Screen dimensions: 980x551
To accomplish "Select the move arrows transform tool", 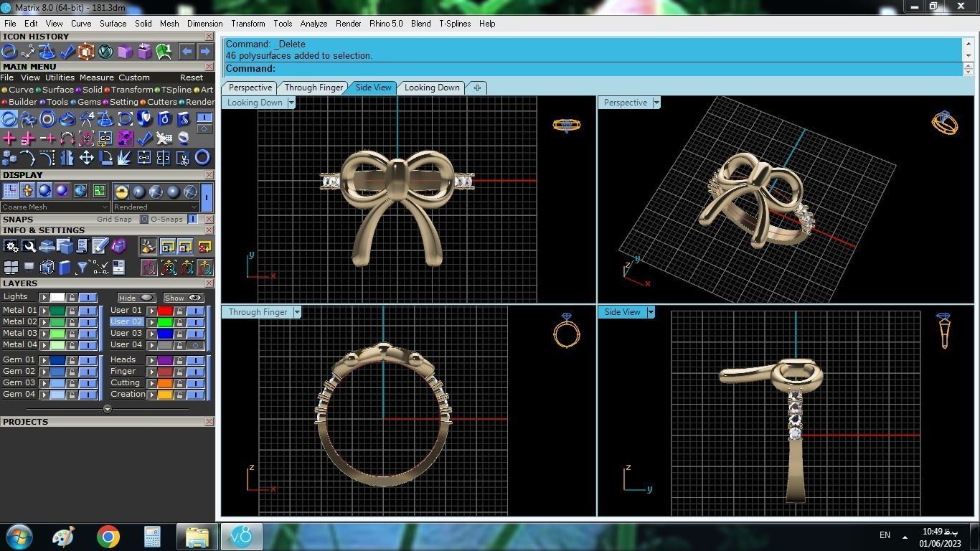I will (86, 158).
